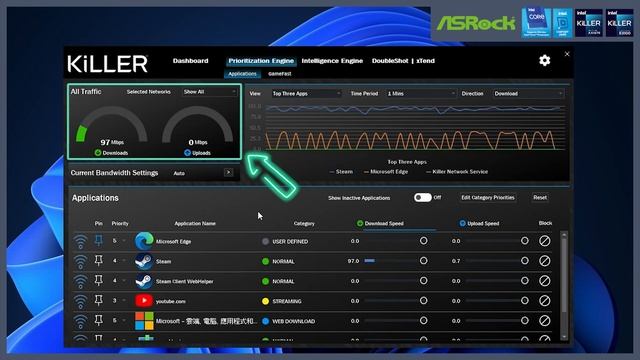The width and height of the screenshot is (640, 360).
Task: Select the Applications sub-tab
Action: click(x=242, y=74)
